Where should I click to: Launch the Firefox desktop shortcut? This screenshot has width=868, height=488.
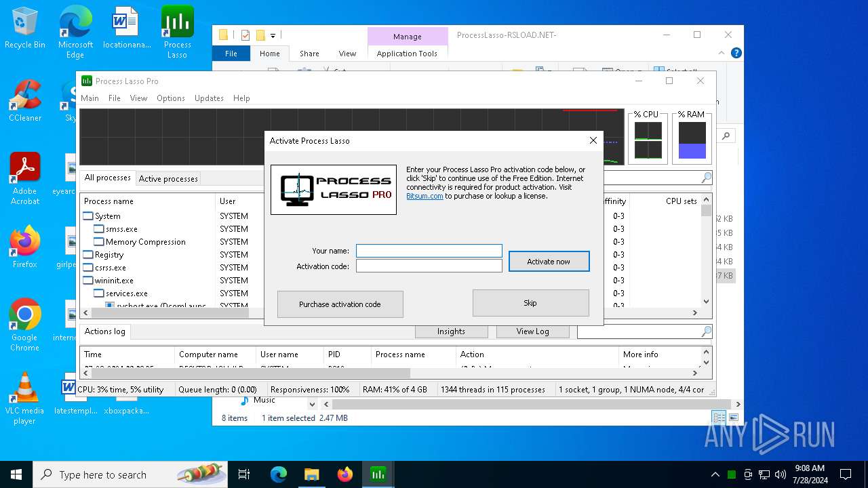25,247
